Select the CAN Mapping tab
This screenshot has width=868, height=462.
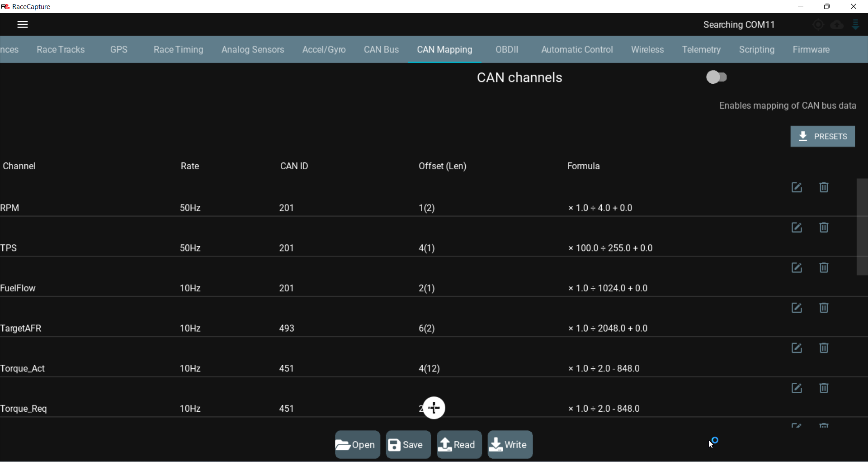click(445, 49)
